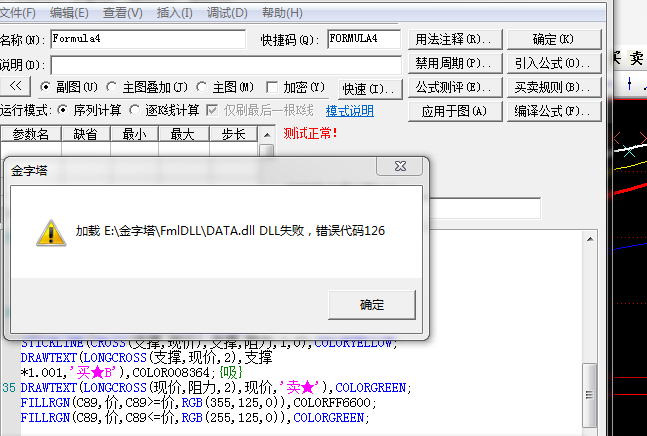
Task: Click the first FILLRGN keyword ending COLORFF6600
Action: click(45, 403)
